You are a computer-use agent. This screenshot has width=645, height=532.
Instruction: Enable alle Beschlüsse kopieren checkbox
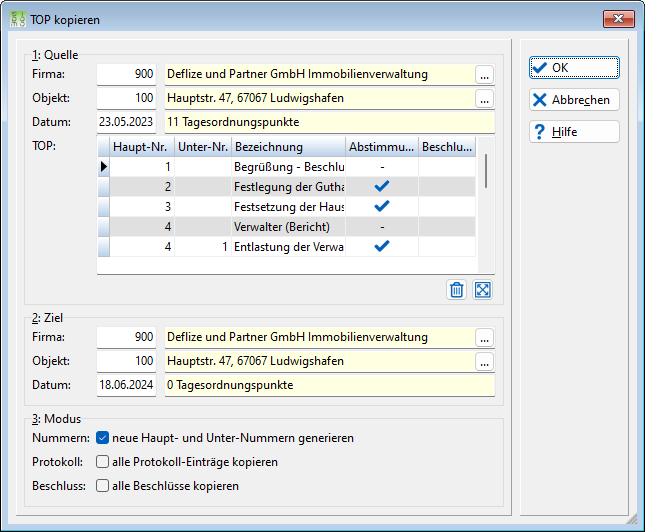coord(102,486)
